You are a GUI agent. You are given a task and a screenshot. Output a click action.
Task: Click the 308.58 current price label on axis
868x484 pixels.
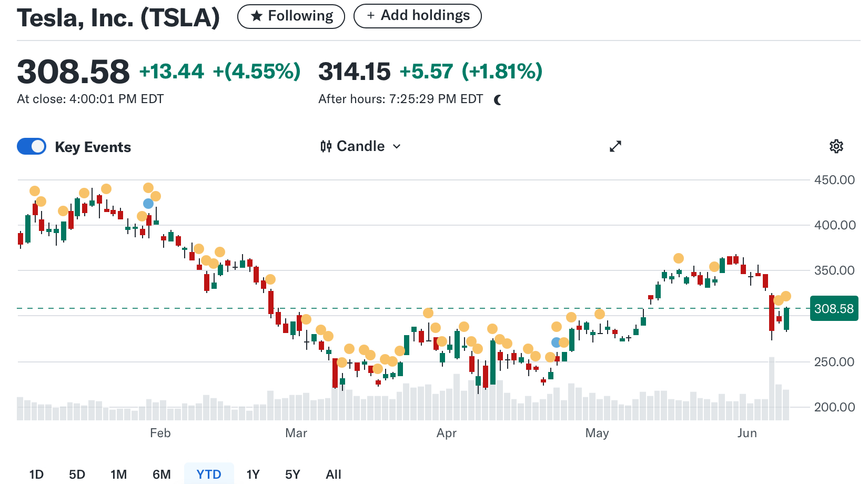(834, 309)
